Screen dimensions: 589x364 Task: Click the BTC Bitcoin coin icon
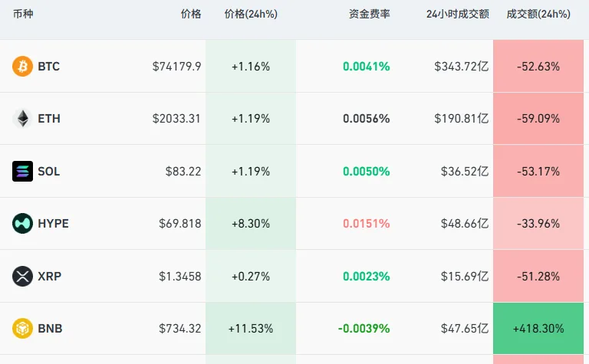click(x=22, y=66)
